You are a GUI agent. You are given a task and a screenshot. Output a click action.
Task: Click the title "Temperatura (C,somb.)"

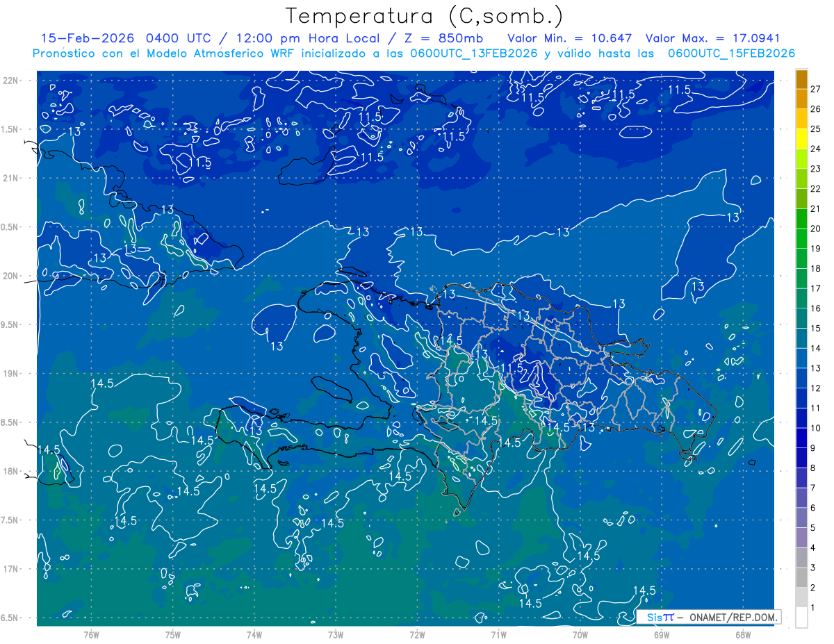(x=425, y=16)
